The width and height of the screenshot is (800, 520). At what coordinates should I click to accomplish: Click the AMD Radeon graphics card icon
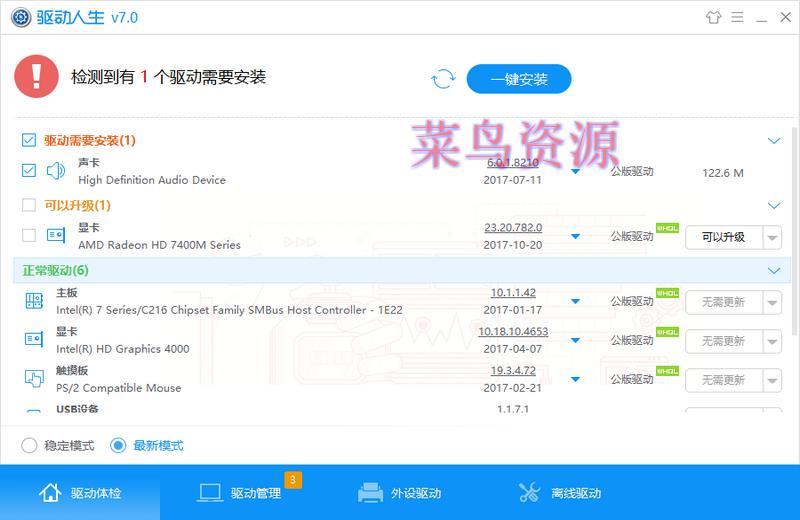[x=56, y=235]
